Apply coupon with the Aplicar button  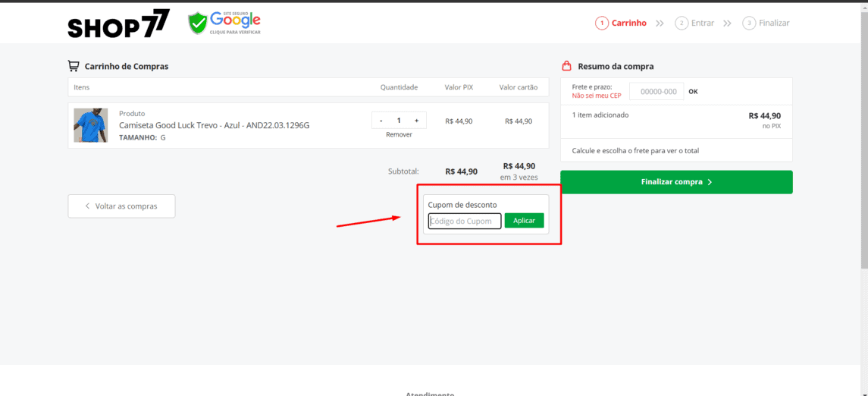(x=524, y=221)
